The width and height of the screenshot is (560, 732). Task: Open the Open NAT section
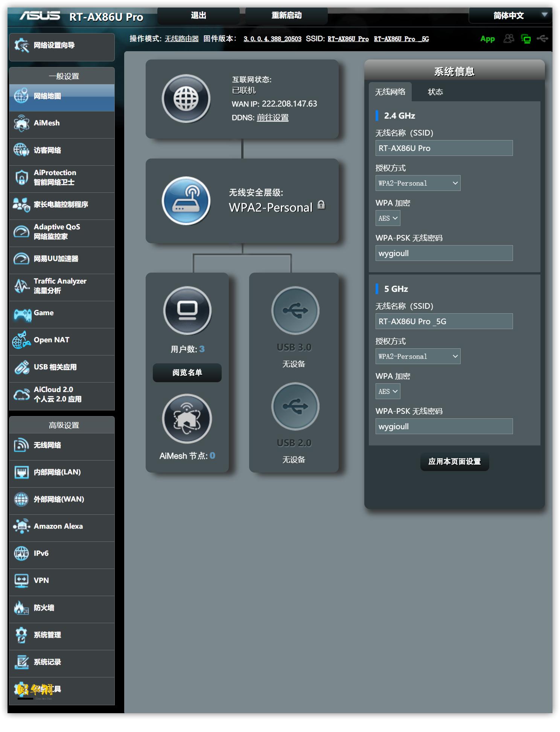point(62,342)
